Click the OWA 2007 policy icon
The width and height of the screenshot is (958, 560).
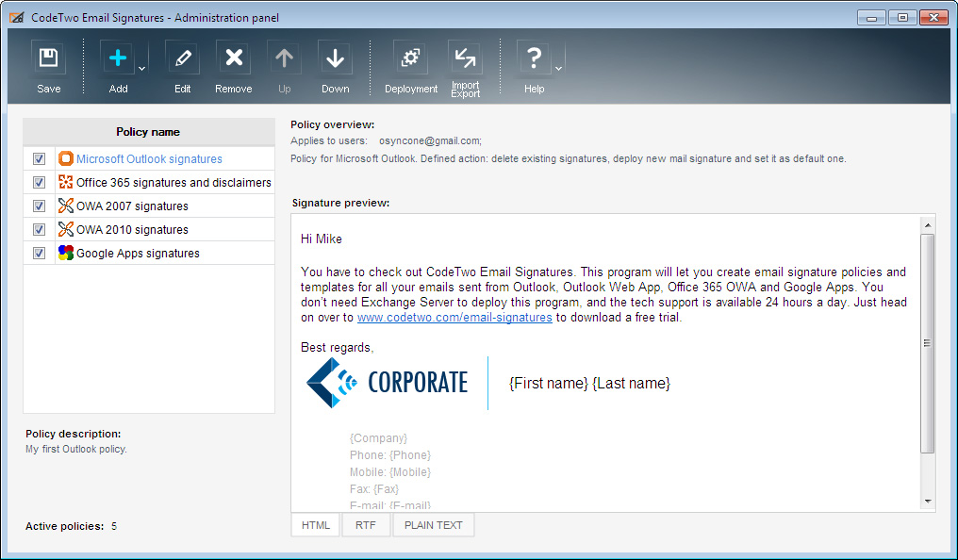(x=66, y=206)
